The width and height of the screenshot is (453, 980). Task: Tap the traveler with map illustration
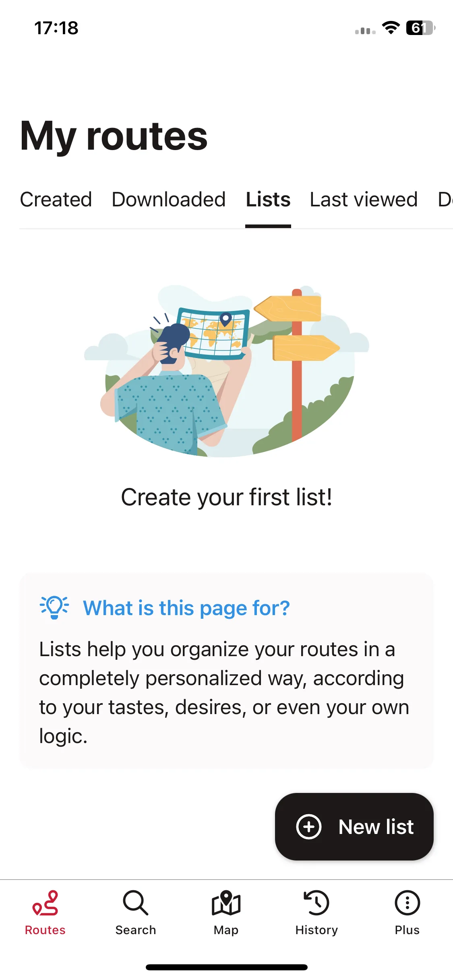(226, 371)
